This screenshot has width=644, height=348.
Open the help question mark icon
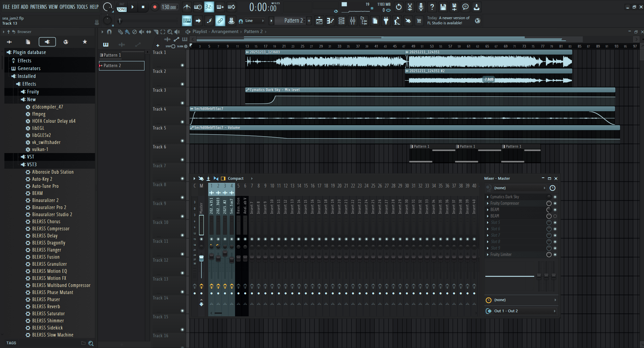click(432, 7)
